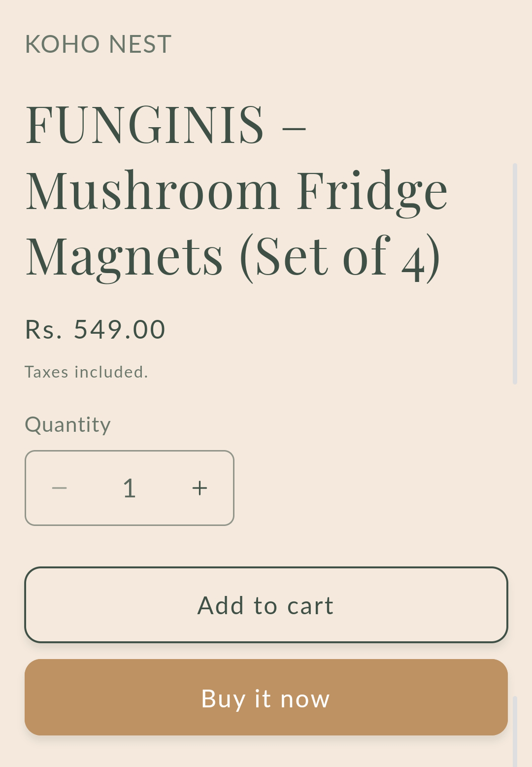The height and width of the screenshot is (767, 532).
Task: Open the KOHO NEST brand text
Action: point(99,44)
